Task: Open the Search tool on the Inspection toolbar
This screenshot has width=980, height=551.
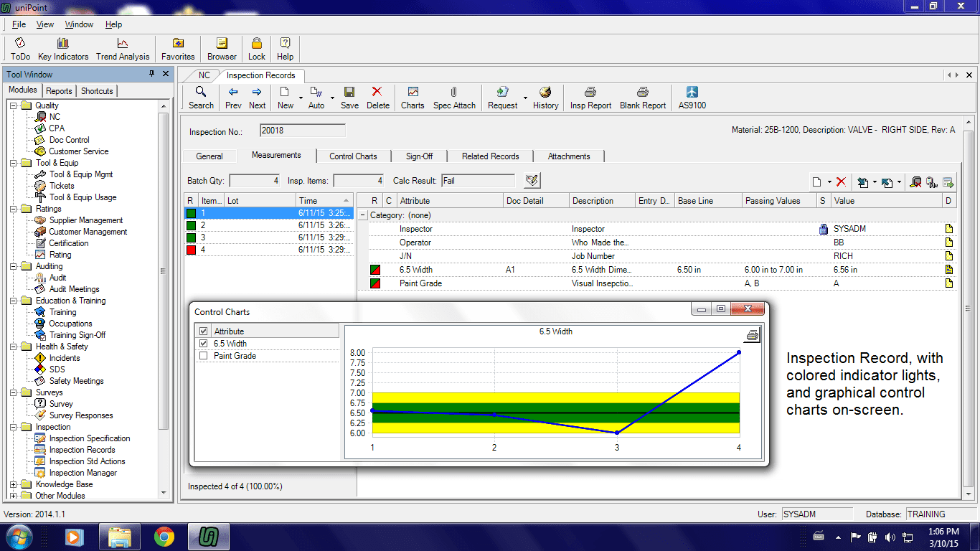Action: (200, 98)
